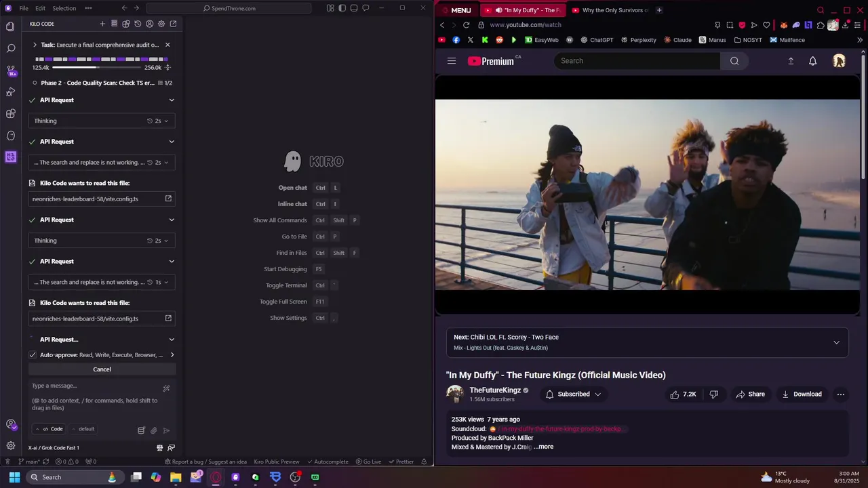Screen dimensions: 868x488
Task: Click YouTube search magnifier button
Action: [x=734, y=61]
